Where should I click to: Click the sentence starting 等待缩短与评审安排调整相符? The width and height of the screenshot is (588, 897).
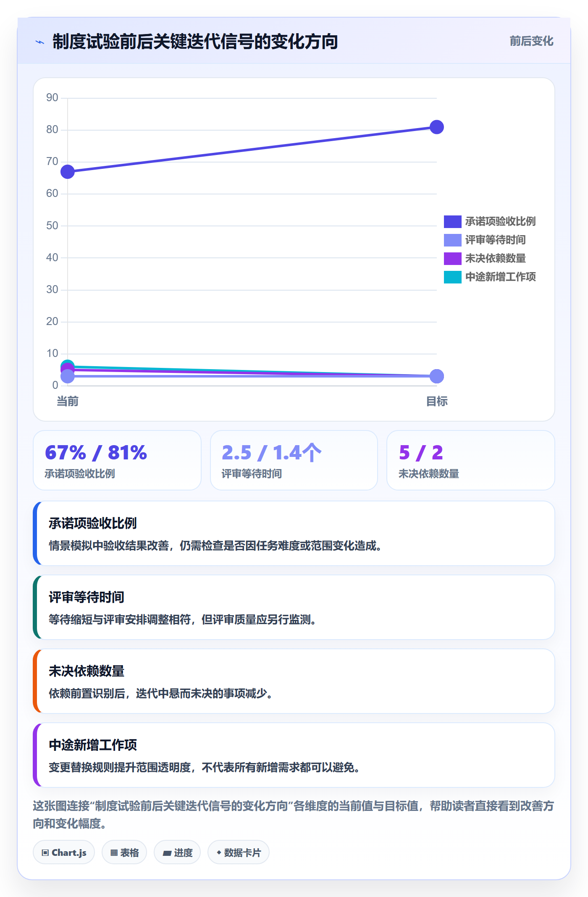183,619
